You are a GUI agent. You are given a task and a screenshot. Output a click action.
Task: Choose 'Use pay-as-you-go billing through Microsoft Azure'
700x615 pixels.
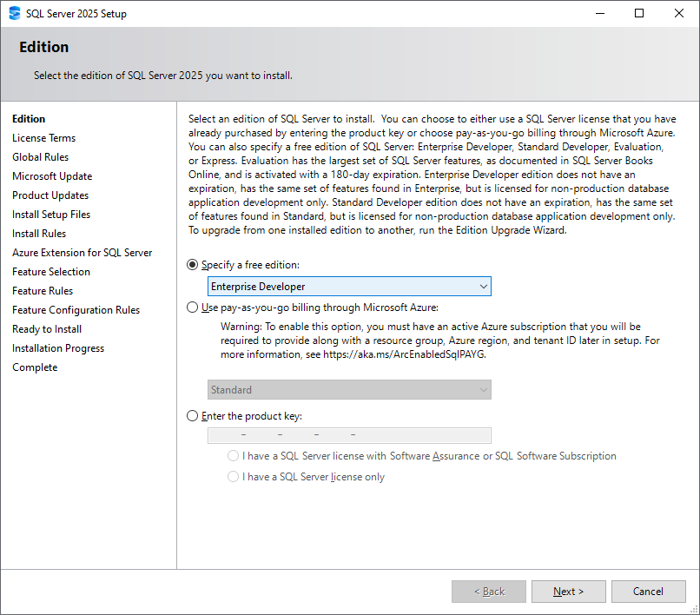pyautogui.click(x=192, y=307)
